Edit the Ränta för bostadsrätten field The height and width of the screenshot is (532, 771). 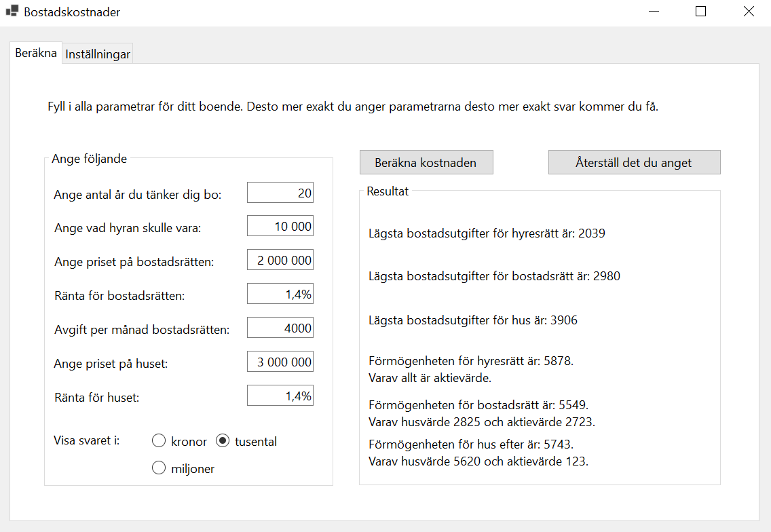tap(280, 294)
